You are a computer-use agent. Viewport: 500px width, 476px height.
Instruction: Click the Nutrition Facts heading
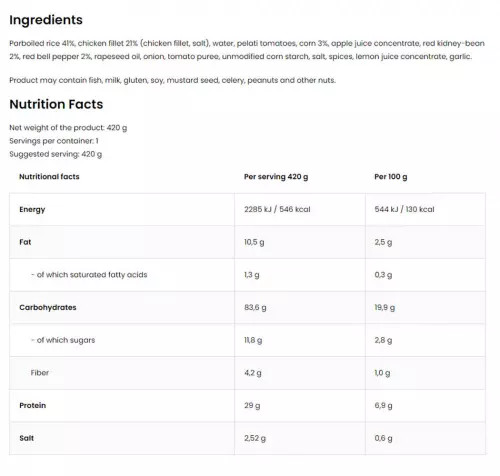56,104
